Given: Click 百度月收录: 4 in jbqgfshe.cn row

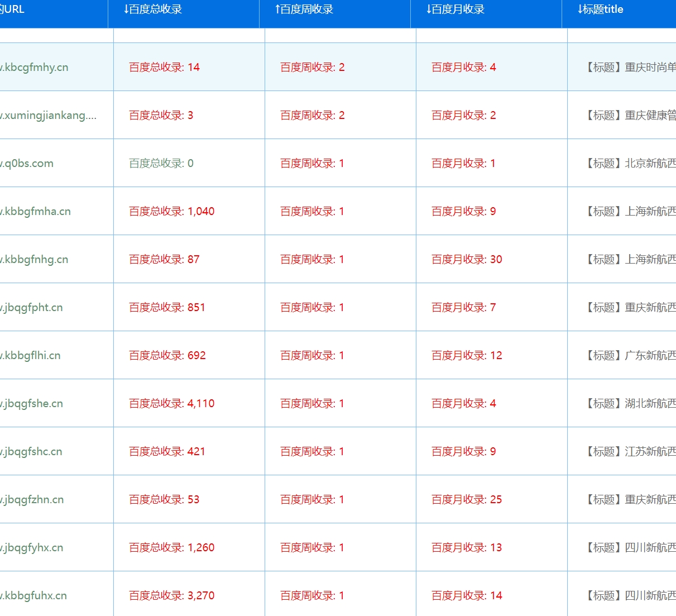Looking at the screenshot, I should click(464, 403).
